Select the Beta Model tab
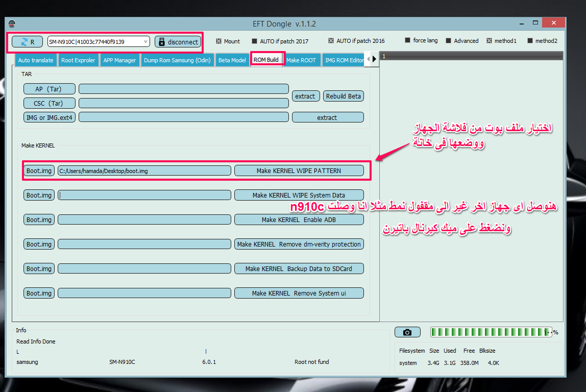 coord(232,60)
